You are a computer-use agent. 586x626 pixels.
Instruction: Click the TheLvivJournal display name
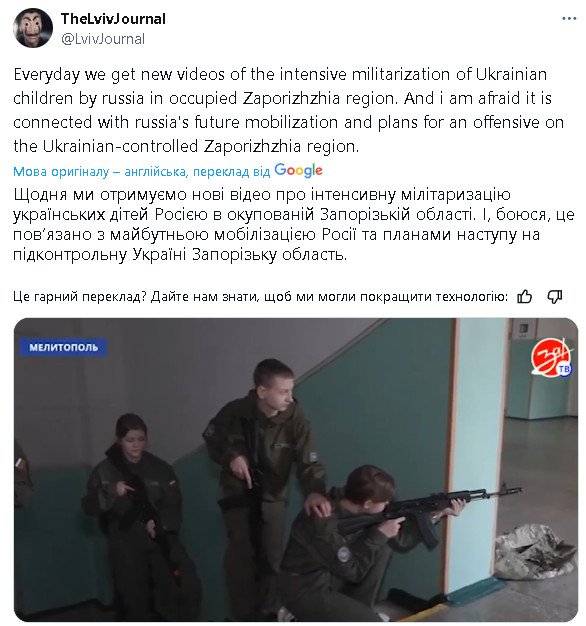click(x=113, y=19)
